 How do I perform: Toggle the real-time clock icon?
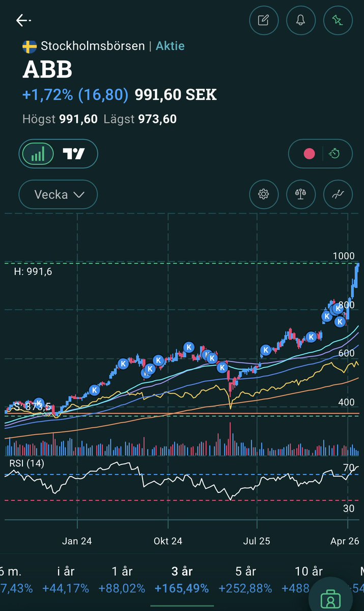pos(334,153)
